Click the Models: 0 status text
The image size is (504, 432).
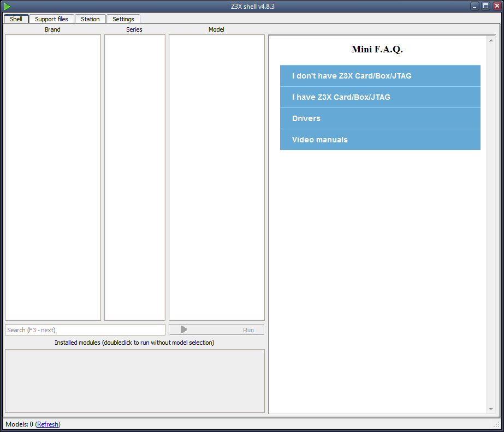[x=19, y=424]
